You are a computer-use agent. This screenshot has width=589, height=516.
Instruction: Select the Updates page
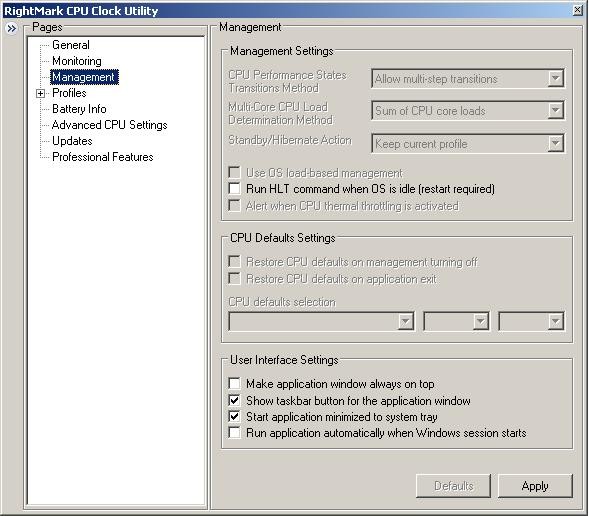tap(72, 141)
